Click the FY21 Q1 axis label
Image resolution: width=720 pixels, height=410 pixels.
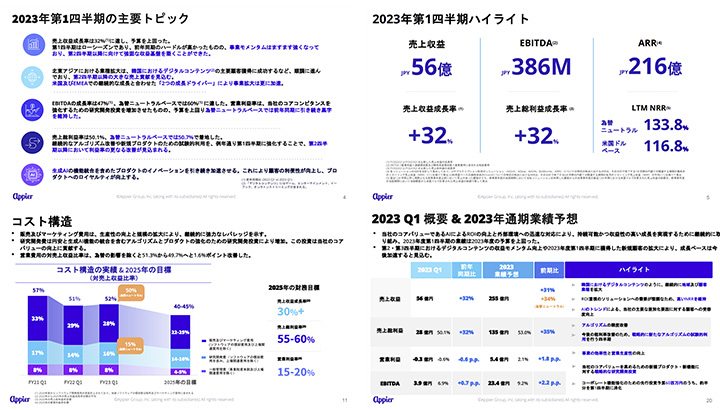[x=37, y=382]
